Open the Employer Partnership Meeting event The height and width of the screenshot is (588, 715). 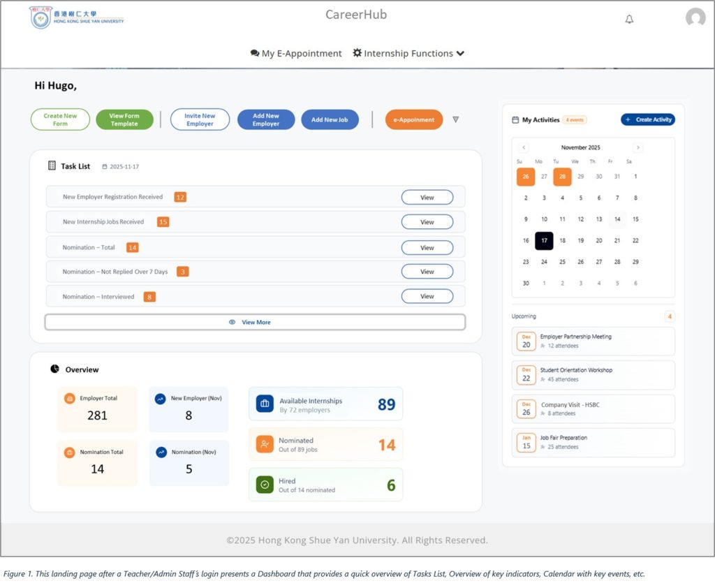(593, 341)
